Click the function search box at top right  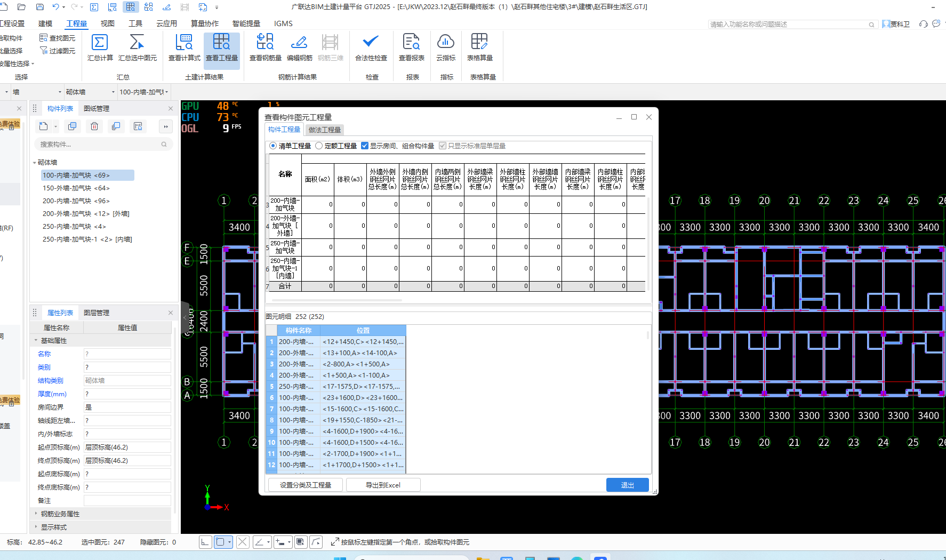tap(792, 24)
